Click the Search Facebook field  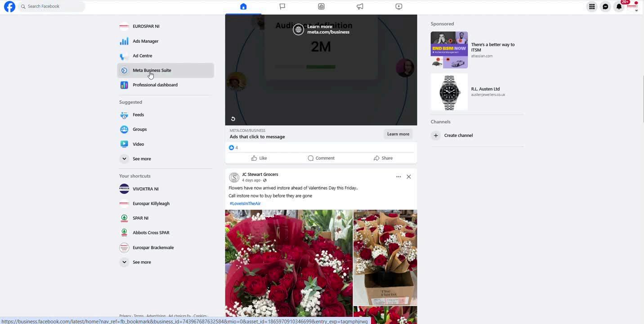coord(51,6)
